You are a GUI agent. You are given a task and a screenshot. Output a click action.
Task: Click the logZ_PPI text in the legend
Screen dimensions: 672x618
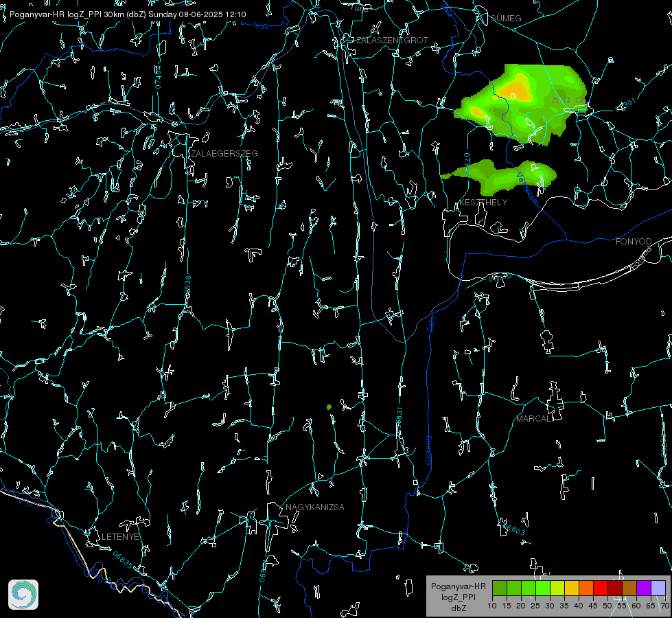pos(458,597)
